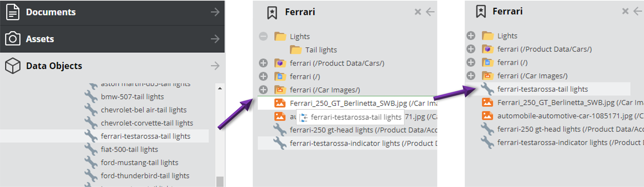Click the Data Objects right arrow
Screen dimensions: 644x187
click(x=215, y=66)
